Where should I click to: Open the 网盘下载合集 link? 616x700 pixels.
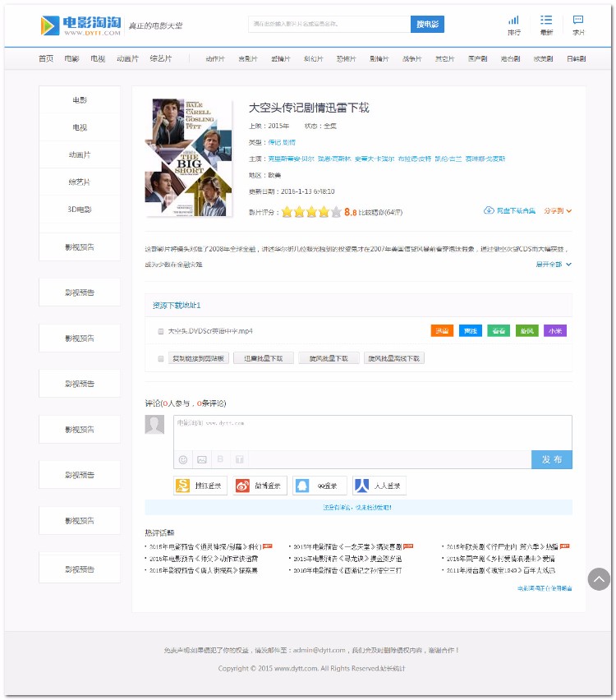[x=516, y=210]
